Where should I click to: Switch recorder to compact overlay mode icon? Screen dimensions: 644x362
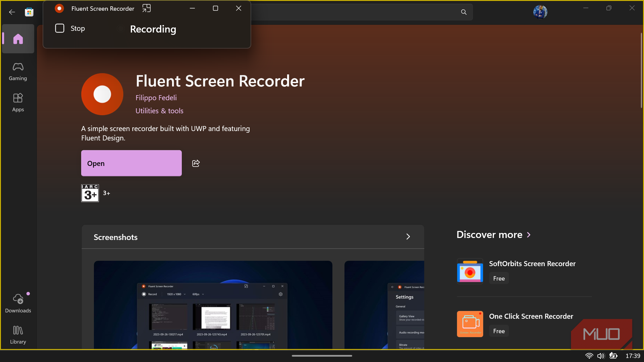coord(147,8)
